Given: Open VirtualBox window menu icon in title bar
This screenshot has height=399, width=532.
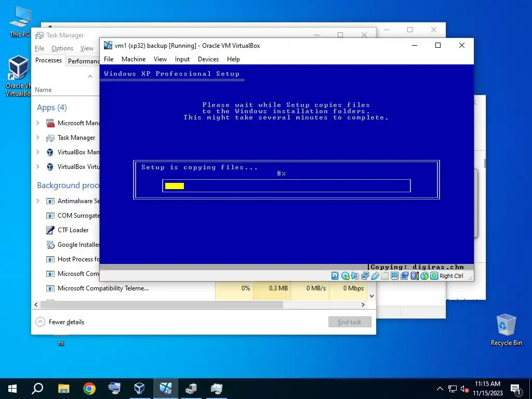Looking at the screenshot, I should (x=108, y=46).
